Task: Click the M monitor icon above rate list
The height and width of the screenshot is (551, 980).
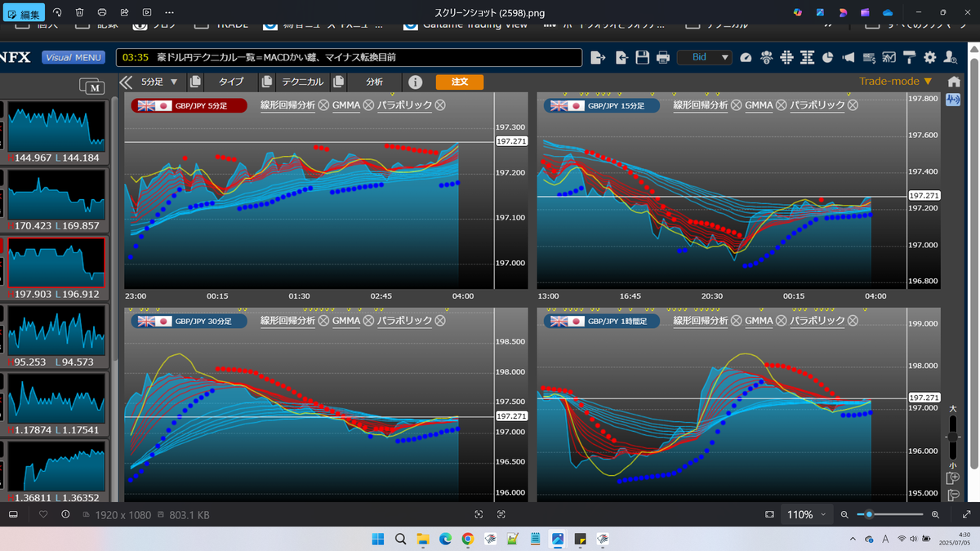Action: click(91, 86)
